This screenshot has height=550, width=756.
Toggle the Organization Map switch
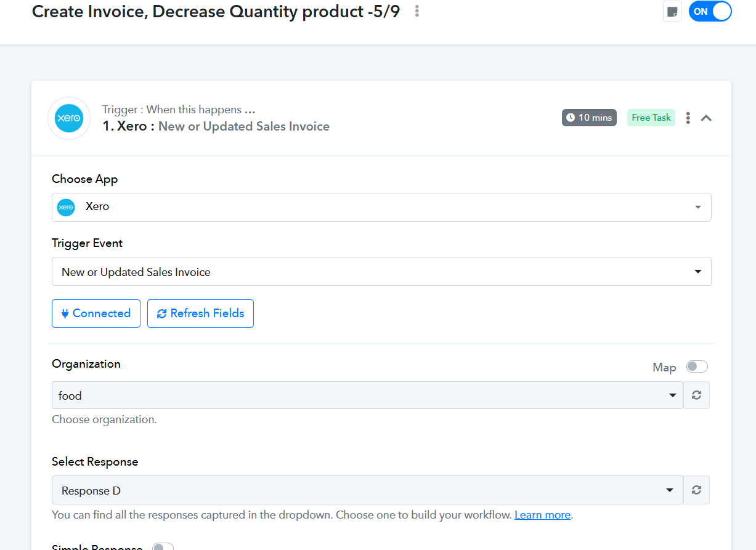697,366
